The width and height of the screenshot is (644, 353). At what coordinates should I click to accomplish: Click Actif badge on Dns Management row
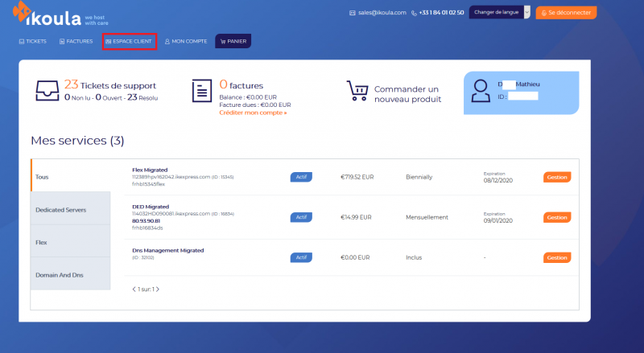301,257
